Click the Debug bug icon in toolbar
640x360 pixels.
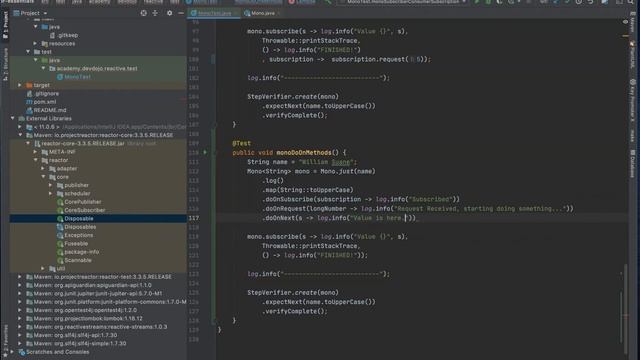(x=488, y=2)
